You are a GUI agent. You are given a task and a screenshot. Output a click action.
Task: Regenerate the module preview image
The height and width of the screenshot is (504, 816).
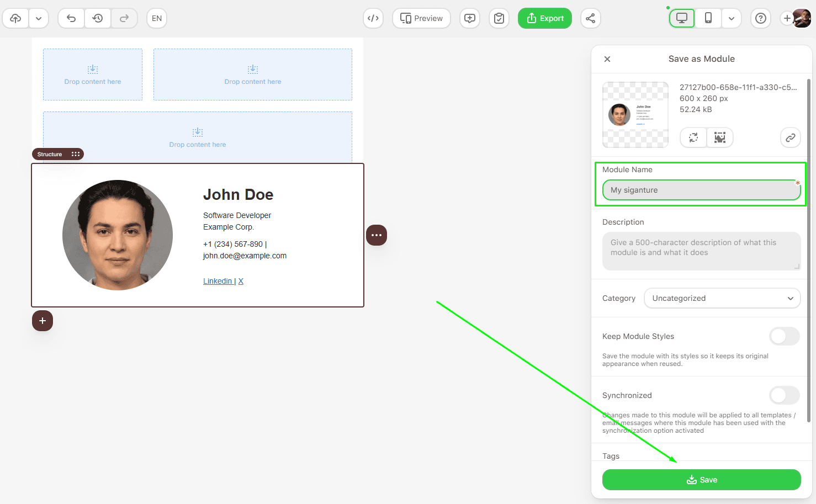point(693,137)
